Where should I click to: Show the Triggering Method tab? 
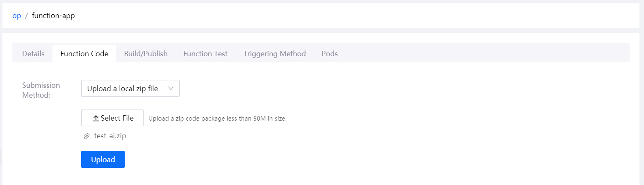pos(274,54)
